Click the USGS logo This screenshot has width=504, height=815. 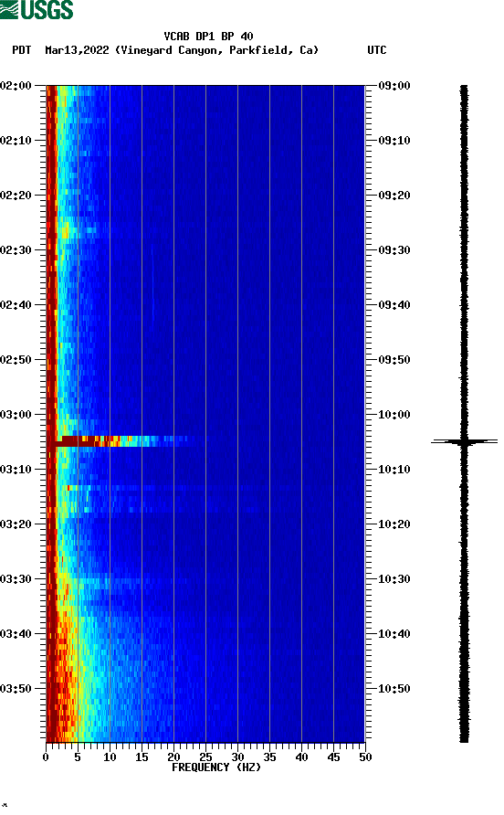coord(37,9)
